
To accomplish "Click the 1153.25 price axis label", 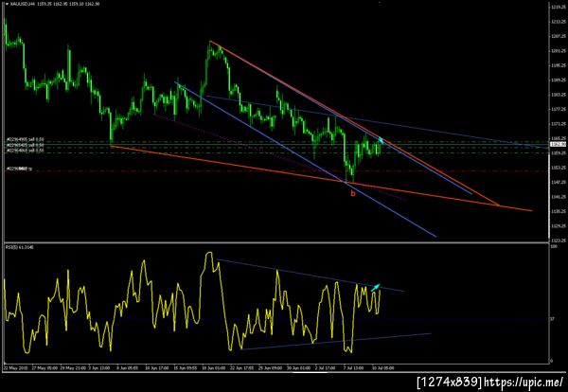I will 559,168.
